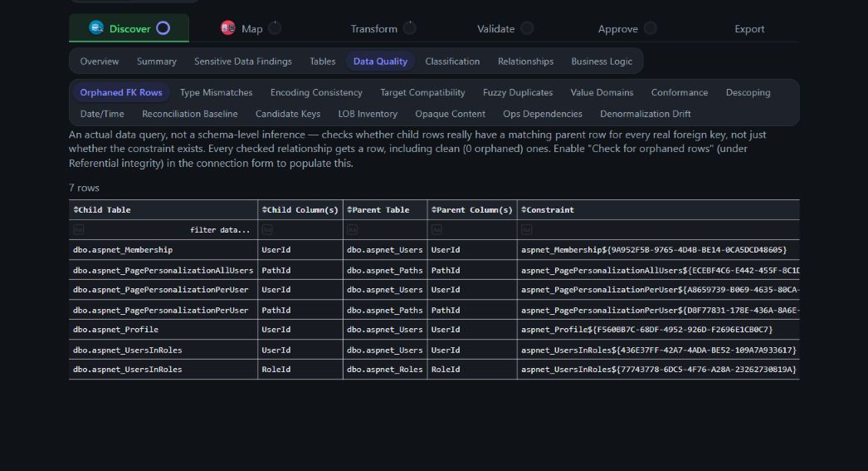Screen dimensions: 868x471
Task: Toggle case-sensitive filter for Child Table
Action: click(79, 229)
